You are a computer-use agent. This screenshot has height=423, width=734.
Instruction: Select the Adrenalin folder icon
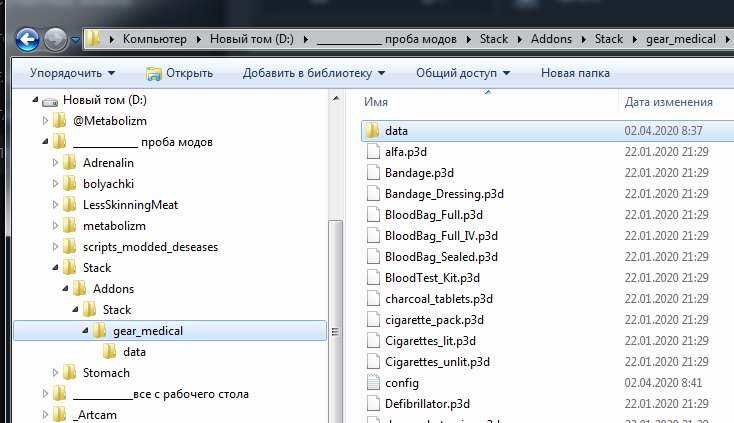[x=69, y=162]
